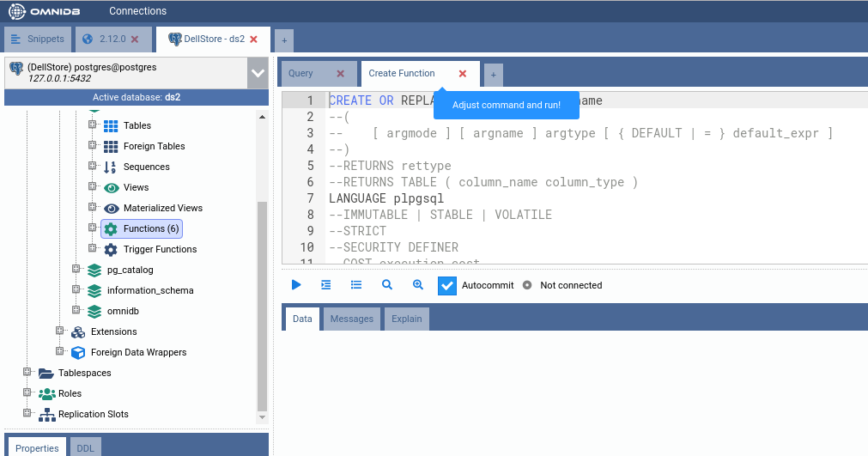Viewport: 868px width, 456px height.
Task: Add a new inner query tab
Action: click(x=493, y=75)
